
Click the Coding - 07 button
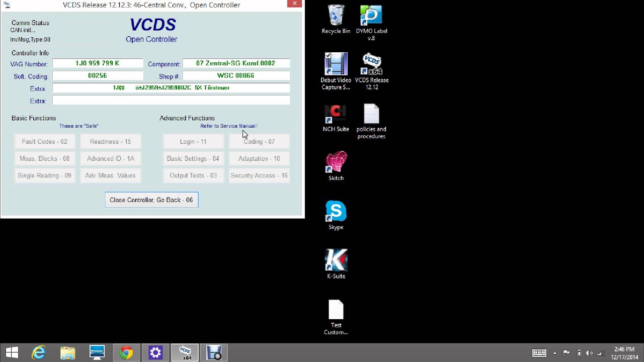tap(259, 141)
